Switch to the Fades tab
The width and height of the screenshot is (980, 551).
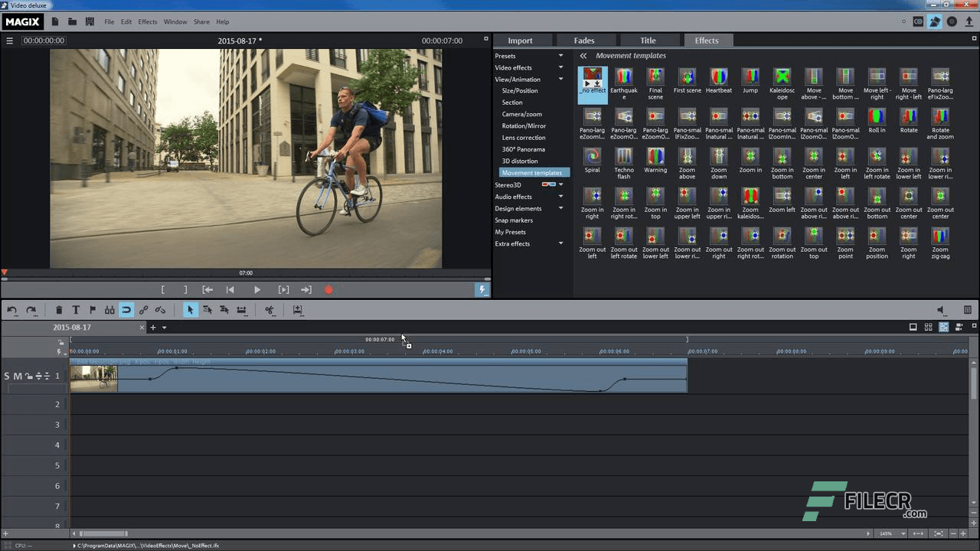click(584, 40)
